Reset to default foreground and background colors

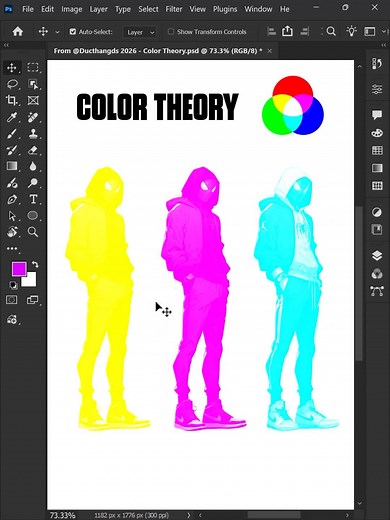coord(14,285)
